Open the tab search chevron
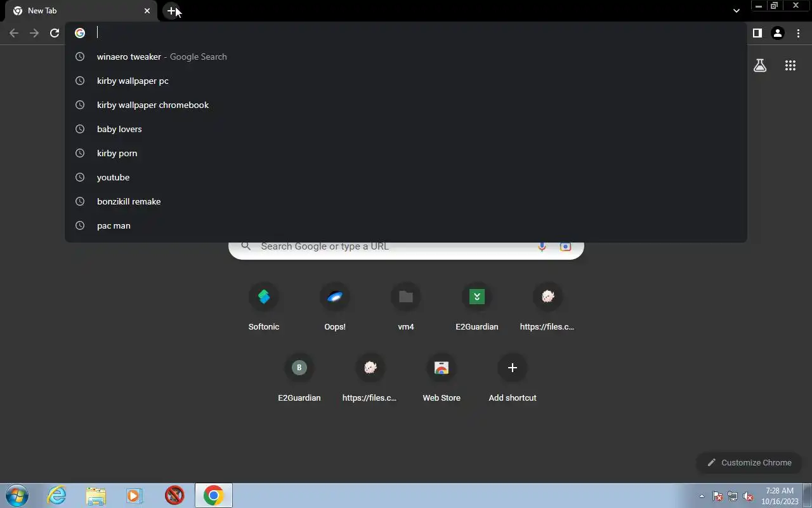The height and width of the screenshot is (508, 812). 736,11
